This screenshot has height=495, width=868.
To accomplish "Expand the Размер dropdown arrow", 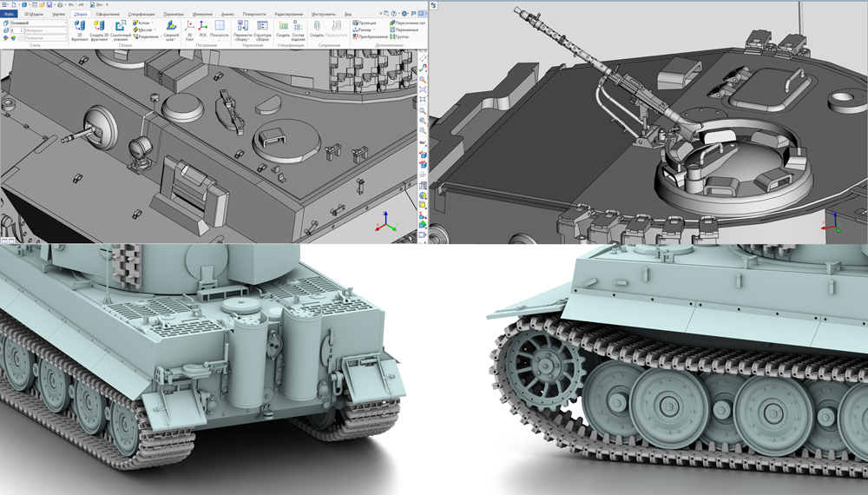I will tap(374, 30).
